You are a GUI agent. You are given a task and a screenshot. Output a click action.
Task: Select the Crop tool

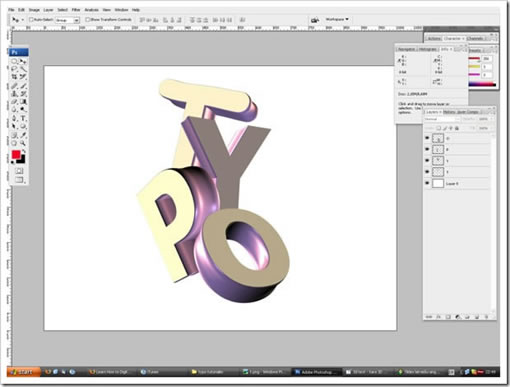[14, 77]
